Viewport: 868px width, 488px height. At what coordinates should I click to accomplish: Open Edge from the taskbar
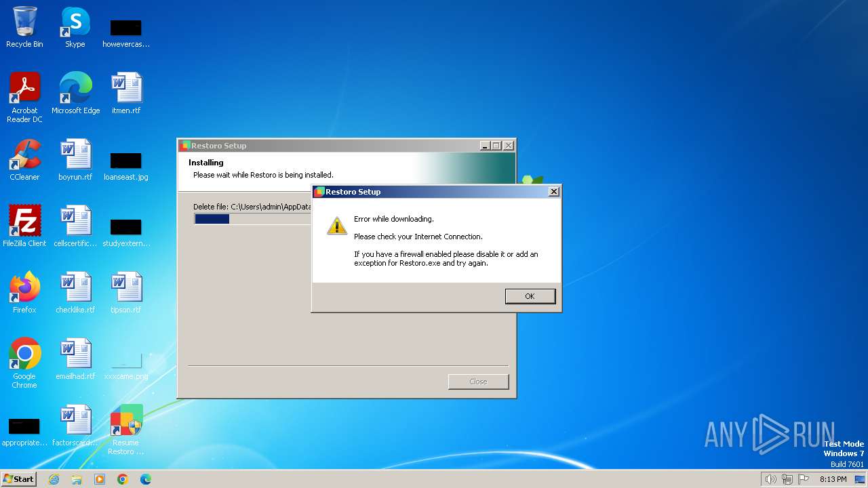pos(145,479)
